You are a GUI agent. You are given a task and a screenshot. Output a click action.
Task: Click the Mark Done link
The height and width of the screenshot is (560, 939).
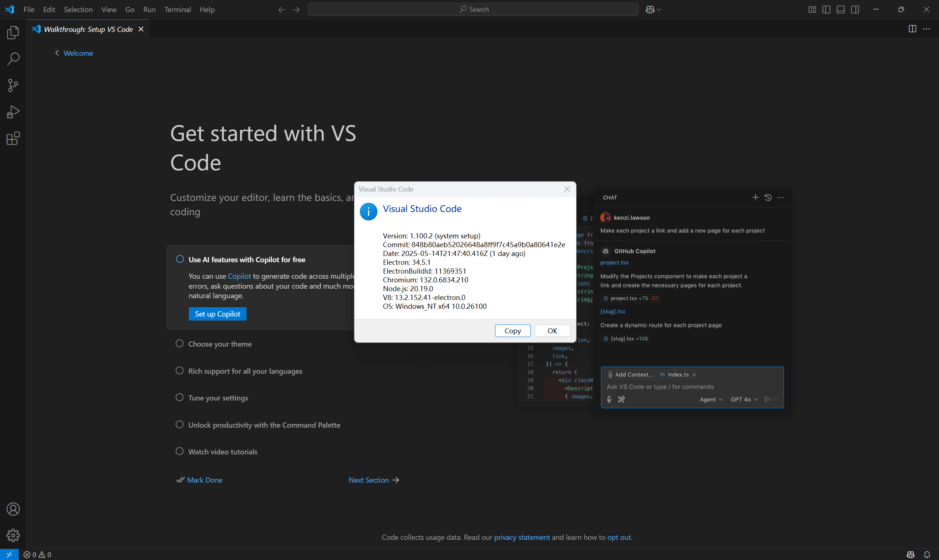pos(205,480)
